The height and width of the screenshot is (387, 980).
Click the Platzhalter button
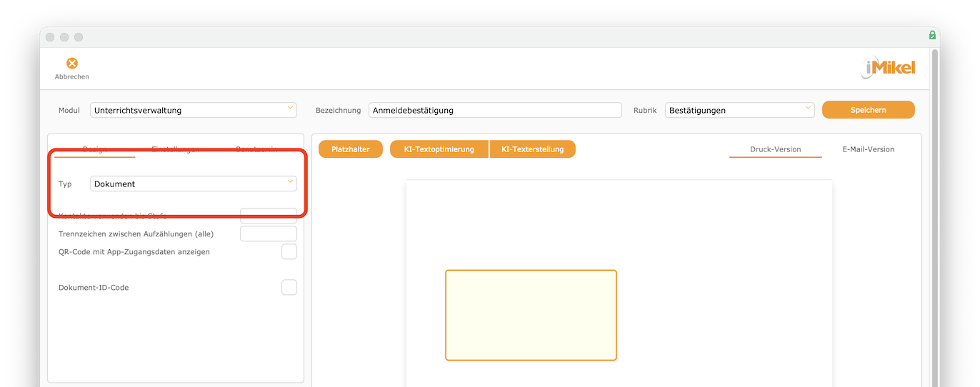[351, 149]
